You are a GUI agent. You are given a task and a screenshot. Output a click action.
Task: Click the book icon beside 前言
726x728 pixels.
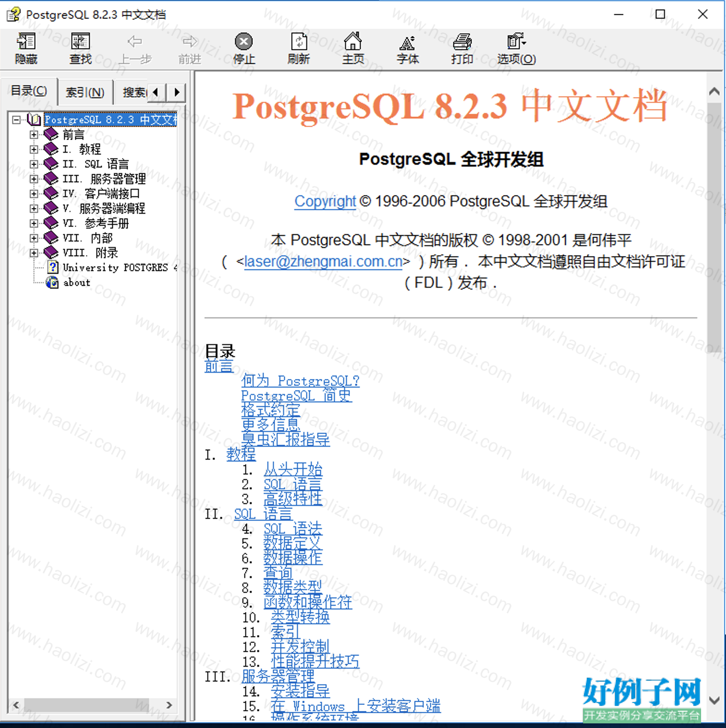coord(51,134)
